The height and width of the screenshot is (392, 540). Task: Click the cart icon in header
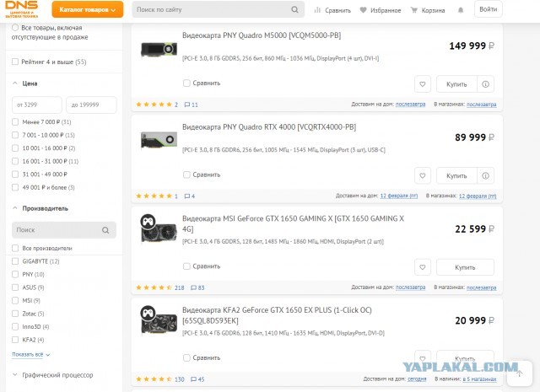pos(414,10)
